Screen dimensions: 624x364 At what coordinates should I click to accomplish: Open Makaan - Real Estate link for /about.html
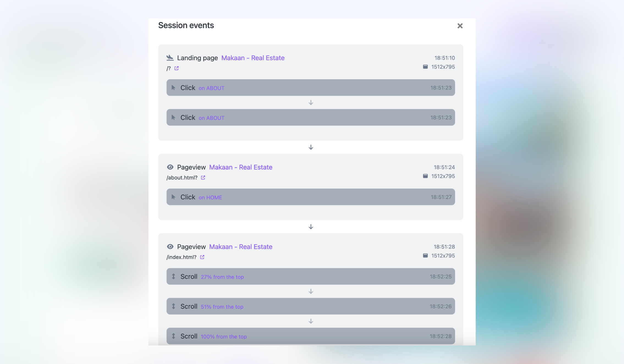(241, 167)
